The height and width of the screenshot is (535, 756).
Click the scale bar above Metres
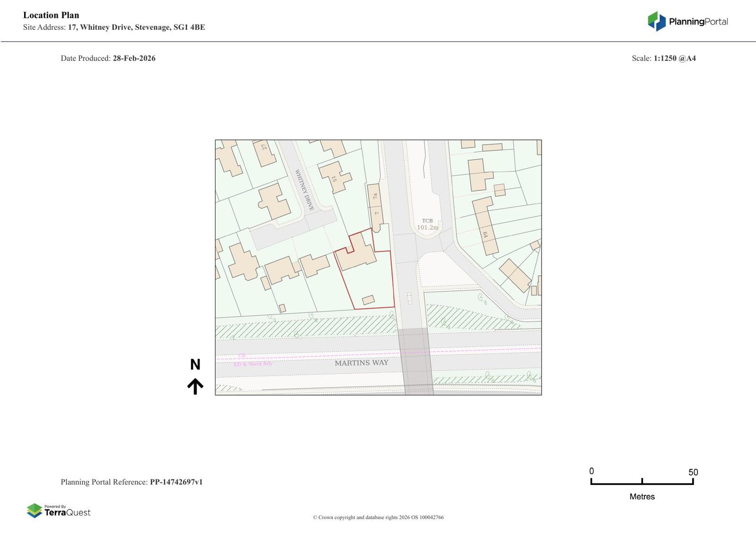coord(642,482)
